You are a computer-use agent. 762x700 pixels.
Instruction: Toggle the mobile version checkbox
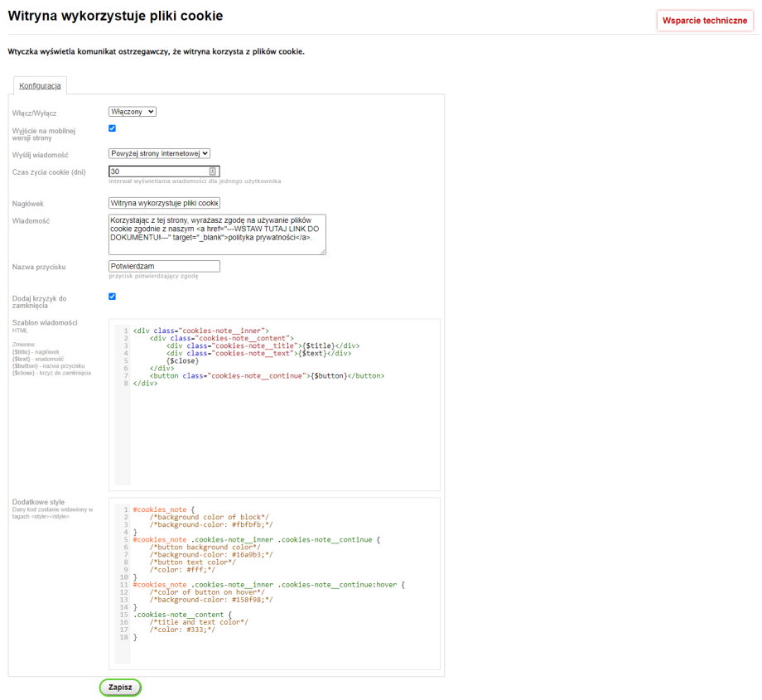pos(113,128)
